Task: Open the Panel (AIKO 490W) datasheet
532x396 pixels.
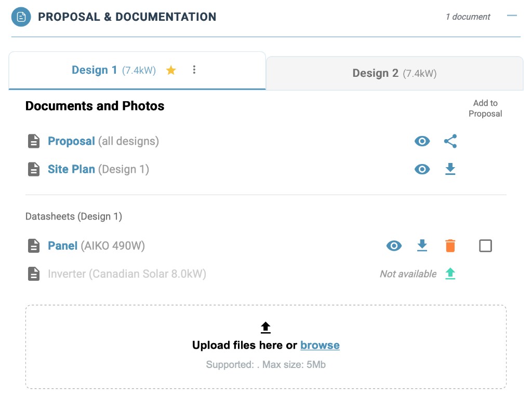Action: (x=96, y=245)
